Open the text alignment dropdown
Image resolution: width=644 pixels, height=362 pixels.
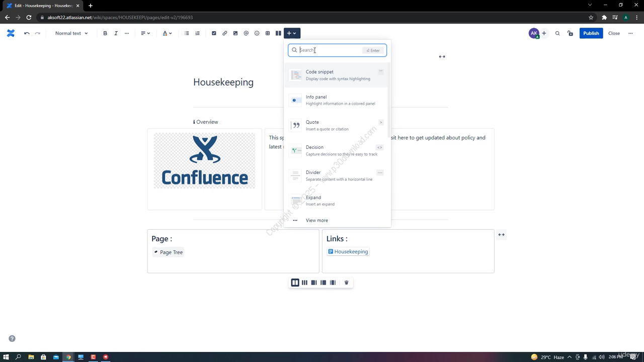click(145, 33)
